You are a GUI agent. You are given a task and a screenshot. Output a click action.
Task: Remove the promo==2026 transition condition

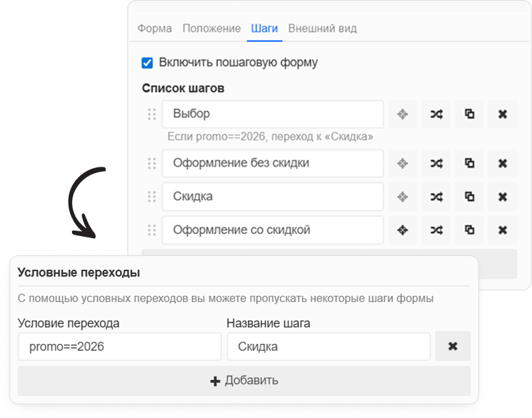[452, 347]
